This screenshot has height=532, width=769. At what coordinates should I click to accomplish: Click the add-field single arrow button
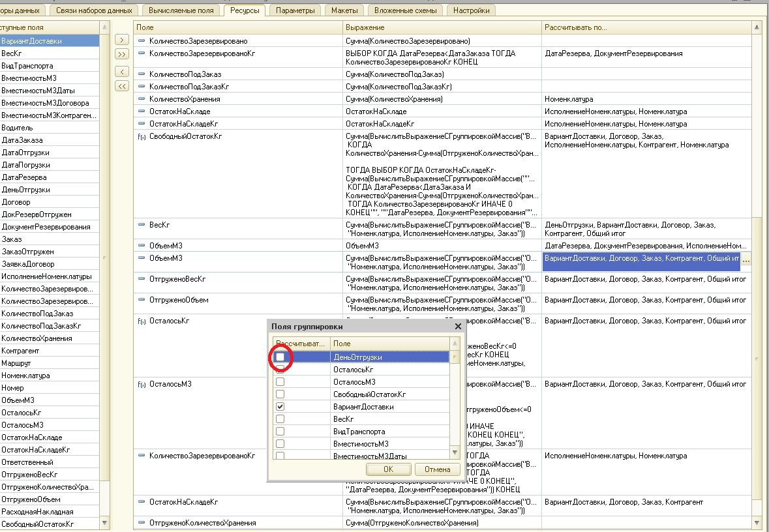coord(121,40)
